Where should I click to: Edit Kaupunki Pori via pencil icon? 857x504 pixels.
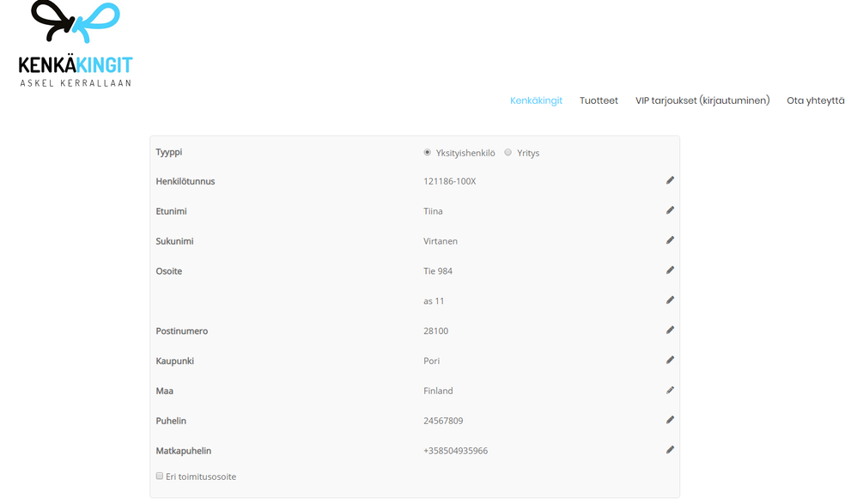[670, 361]
